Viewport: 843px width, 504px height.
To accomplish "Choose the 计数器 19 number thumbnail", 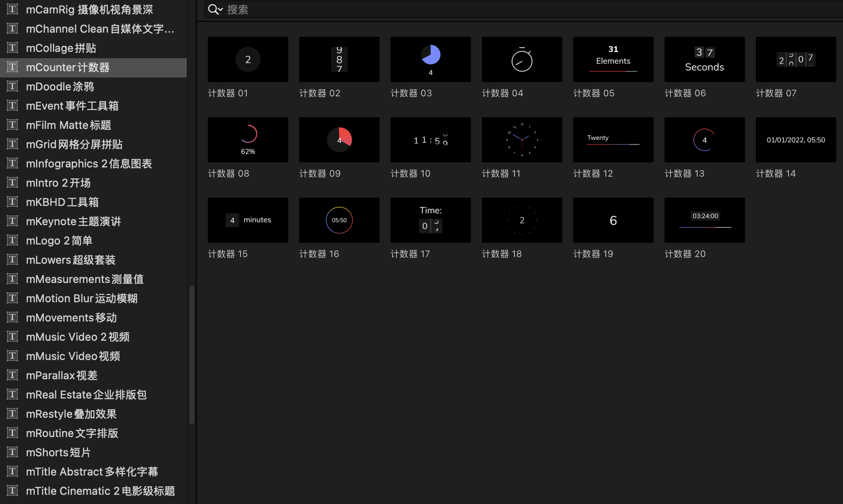I will [x=613, y=220].
